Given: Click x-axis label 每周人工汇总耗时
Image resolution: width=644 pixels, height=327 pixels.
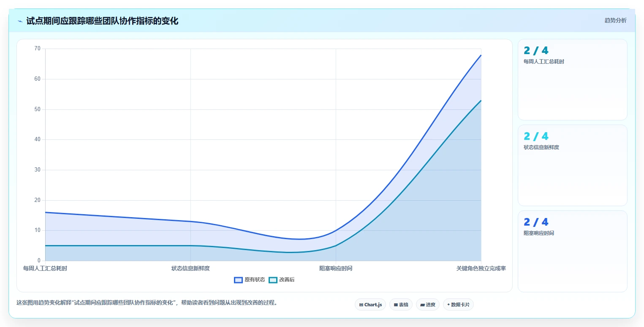Looking at the screenshot, I should coord(45,268).
